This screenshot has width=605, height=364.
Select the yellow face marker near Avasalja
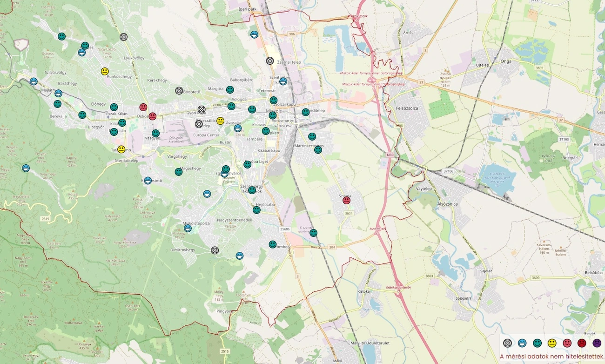[x=221, y=121]
